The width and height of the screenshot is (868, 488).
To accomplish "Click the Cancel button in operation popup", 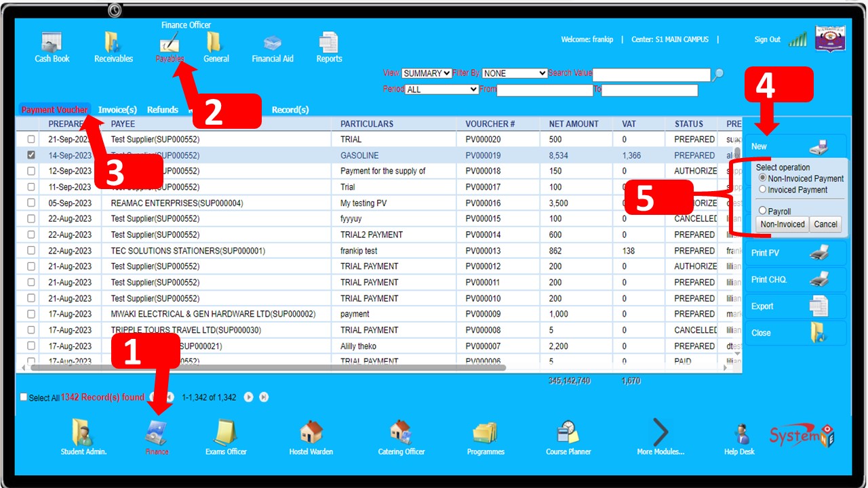I will point(825,224).
